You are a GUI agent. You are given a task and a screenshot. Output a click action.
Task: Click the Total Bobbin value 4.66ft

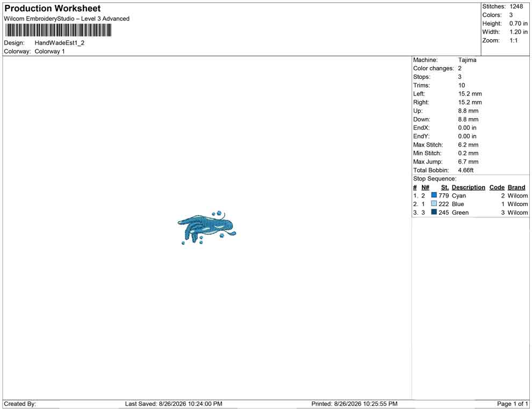[465, 170]
